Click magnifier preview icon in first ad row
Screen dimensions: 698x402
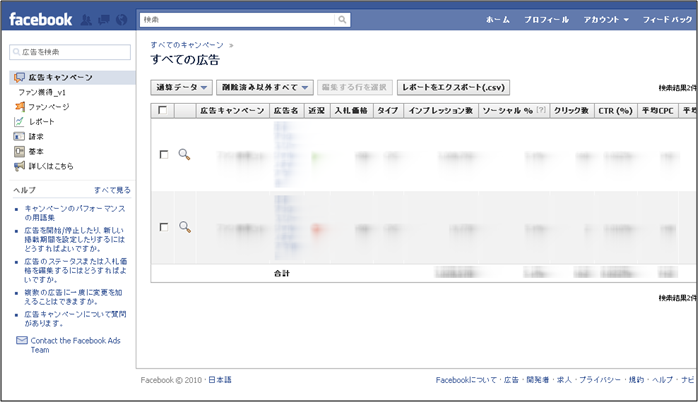click(x=184, y=154)
